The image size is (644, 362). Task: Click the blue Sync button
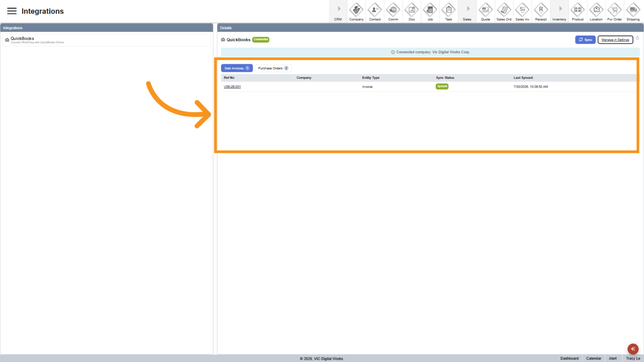pyautogui.click(x=585, y=40)
